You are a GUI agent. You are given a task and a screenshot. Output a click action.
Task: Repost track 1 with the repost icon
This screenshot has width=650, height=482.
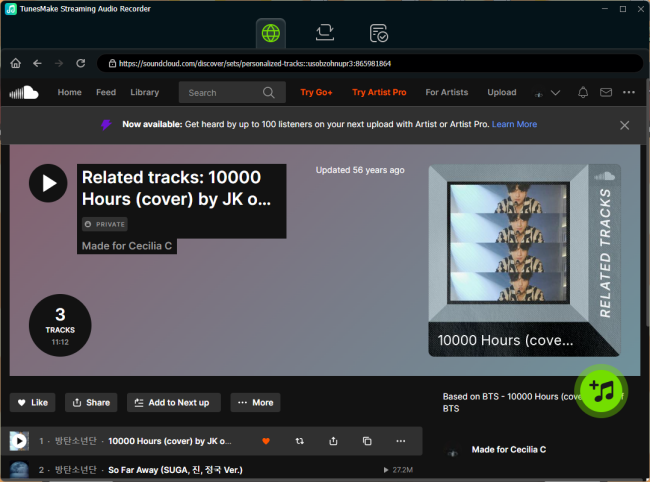[x=300, y=441]
